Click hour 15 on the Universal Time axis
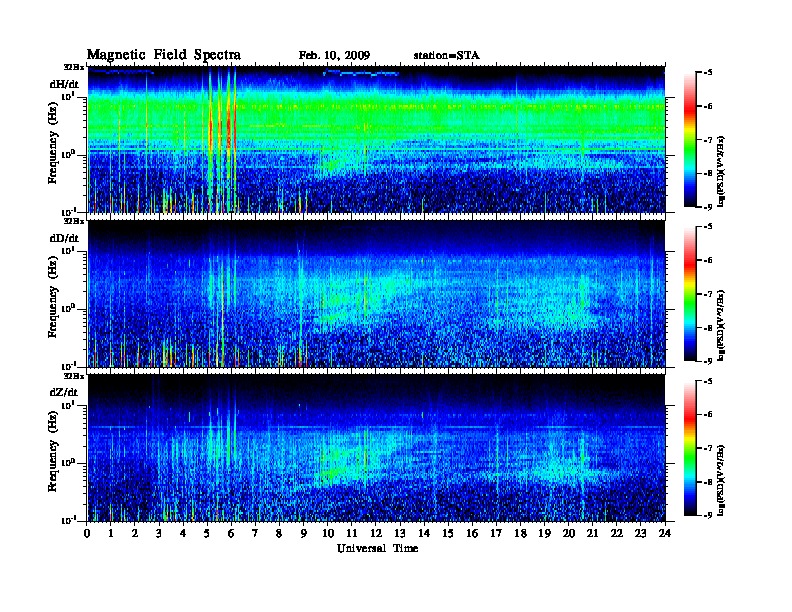 point(448,533)
